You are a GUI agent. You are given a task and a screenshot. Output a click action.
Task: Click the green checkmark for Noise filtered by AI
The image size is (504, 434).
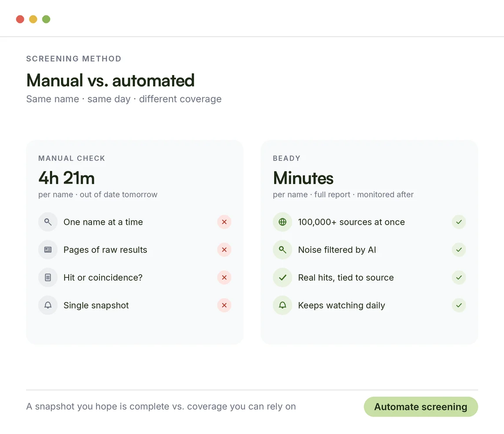point(459,250)
